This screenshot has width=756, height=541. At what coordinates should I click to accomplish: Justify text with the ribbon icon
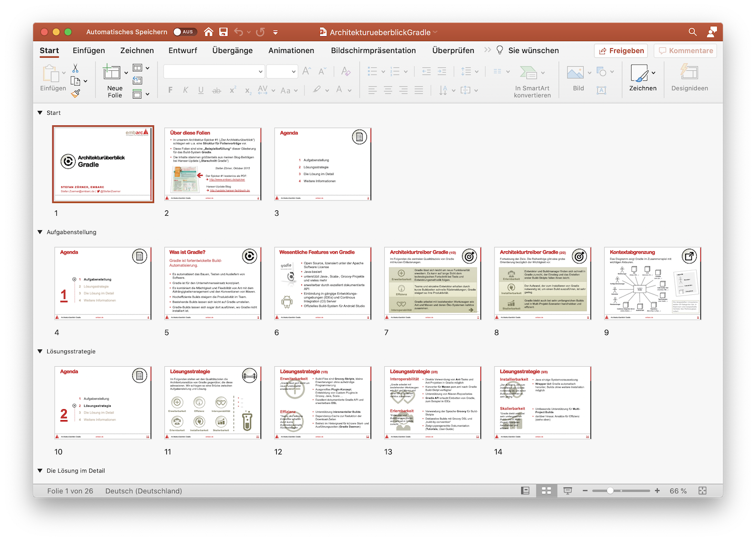click(x=418, y=90)
